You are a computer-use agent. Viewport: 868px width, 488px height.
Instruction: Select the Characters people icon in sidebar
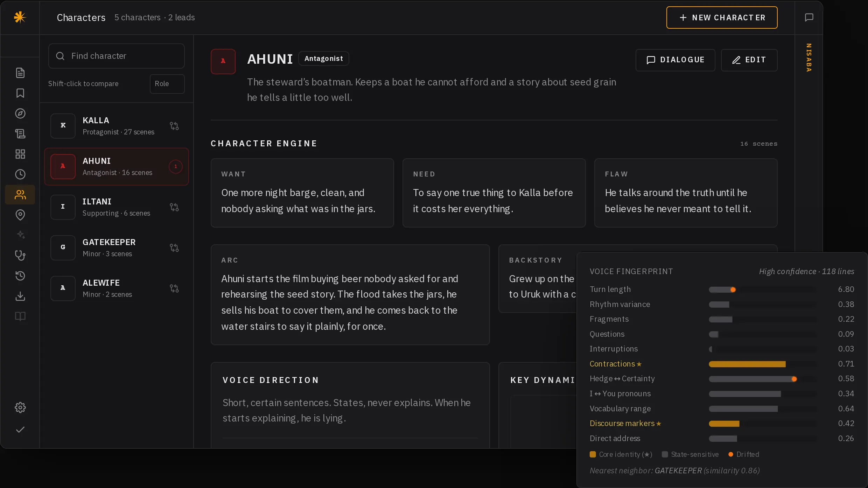click(x=20, y=195)
